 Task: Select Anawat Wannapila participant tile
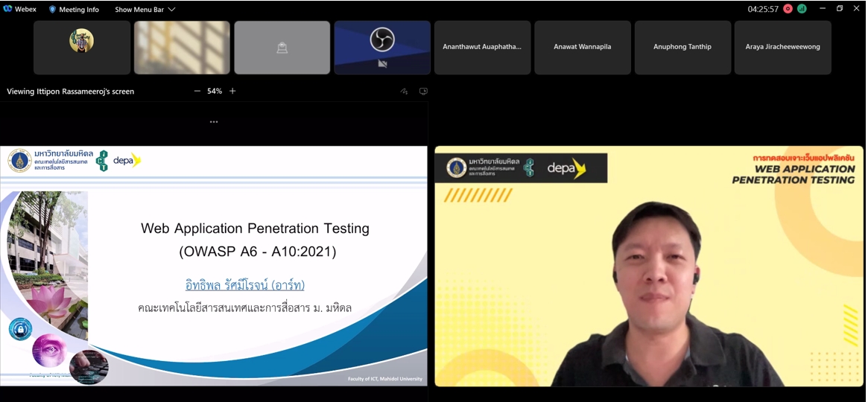tap(583, 47)
